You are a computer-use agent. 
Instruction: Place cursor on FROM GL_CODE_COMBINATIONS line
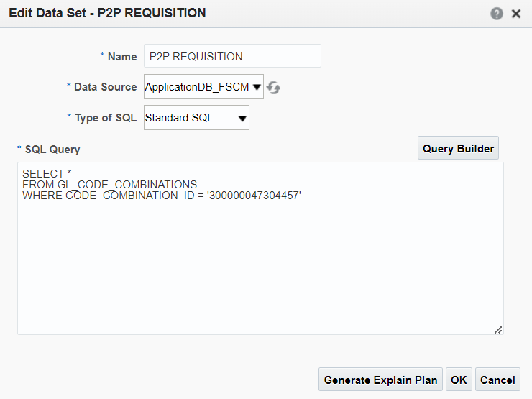click(x=109, y=185)
